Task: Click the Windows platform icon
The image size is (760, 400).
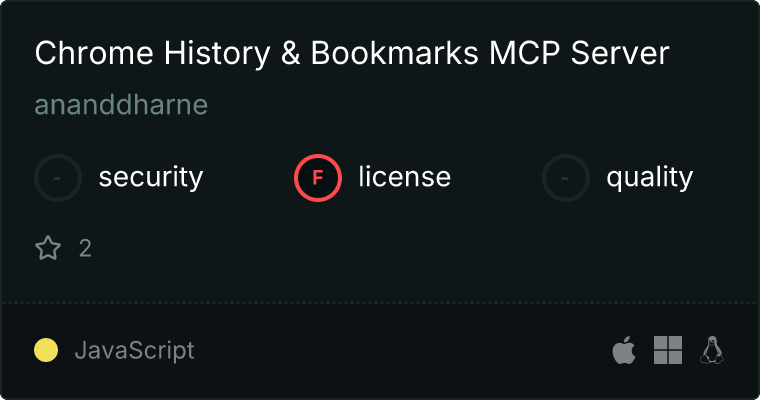Action: [x=668, y=350]
